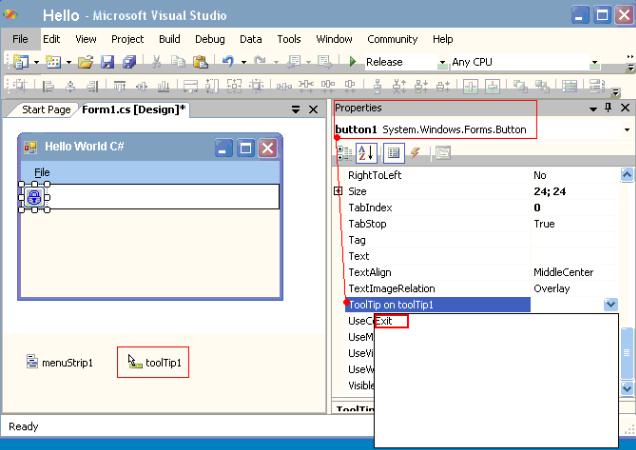Open the Edit menu
Screen dimensions: 636x450
(x=52, y=39)
